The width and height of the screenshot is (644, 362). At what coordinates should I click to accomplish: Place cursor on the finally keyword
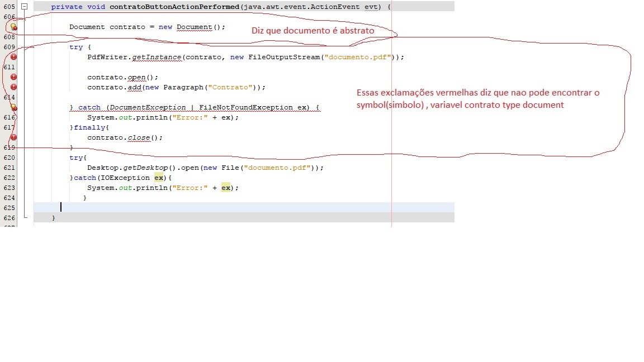89,127
